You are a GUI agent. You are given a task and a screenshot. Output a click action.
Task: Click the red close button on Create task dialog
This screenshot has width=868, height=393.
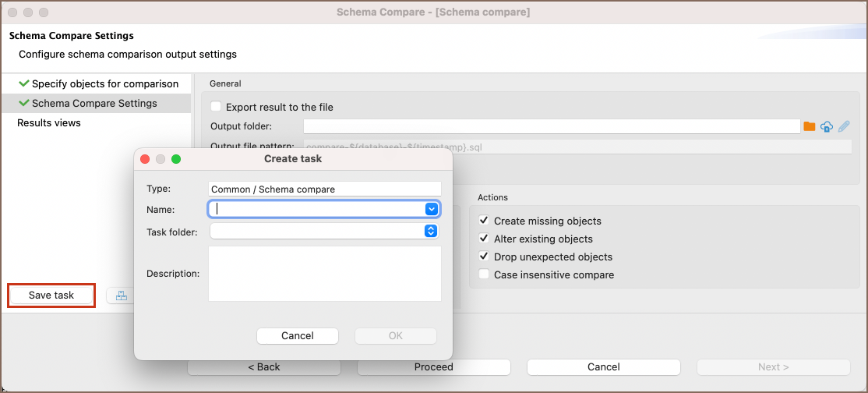[145, 159]
